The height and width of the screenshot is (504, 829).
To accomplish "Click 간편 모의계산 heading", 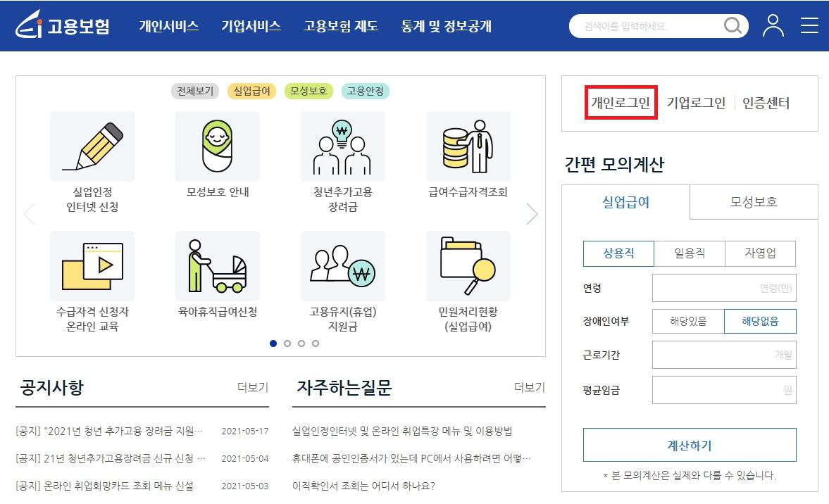I will click(613, 164).
